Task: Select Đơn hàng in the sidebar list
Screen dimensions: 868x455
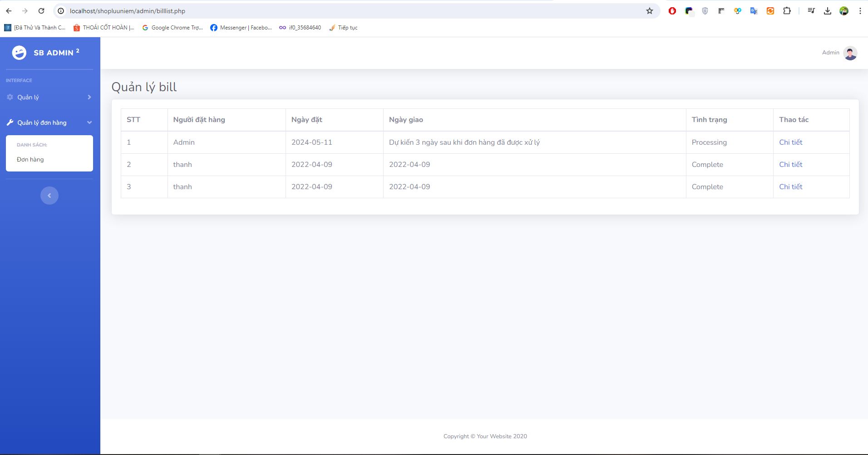Action: [x=30, y=159]
